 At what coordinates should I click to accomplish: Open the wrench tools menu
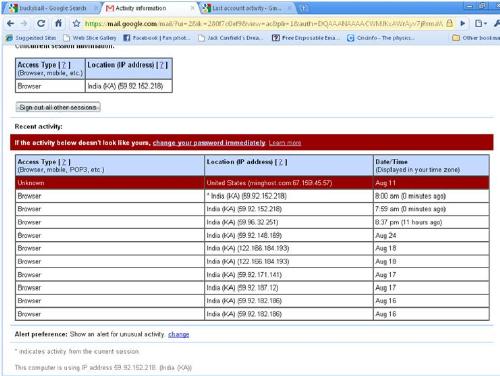[x=496, y=23]
